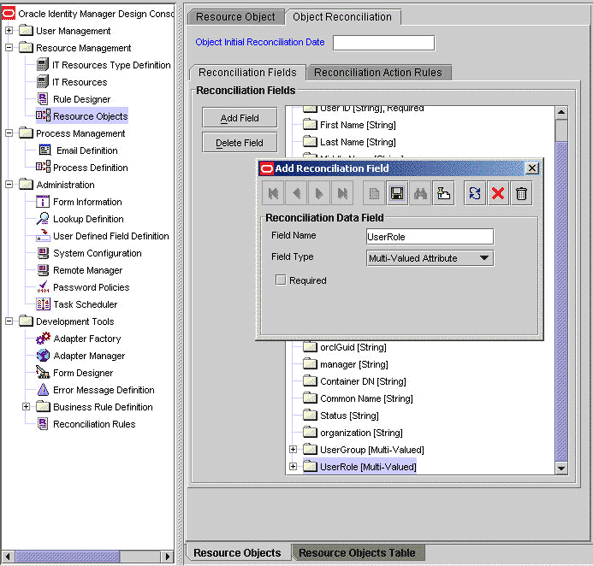Viewport: 593px width, 566px height.
Task: Open Password Policies
Action: coord(91,287)
